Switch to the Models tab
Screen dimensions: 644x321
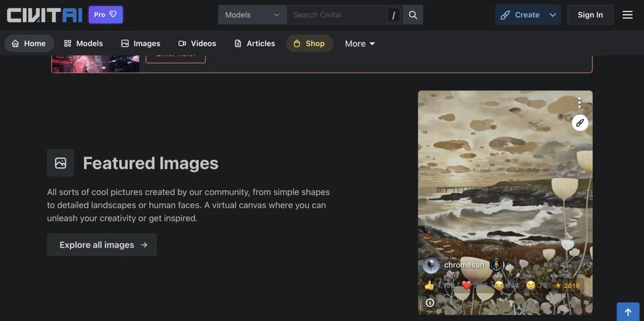(x=83, y=43)
